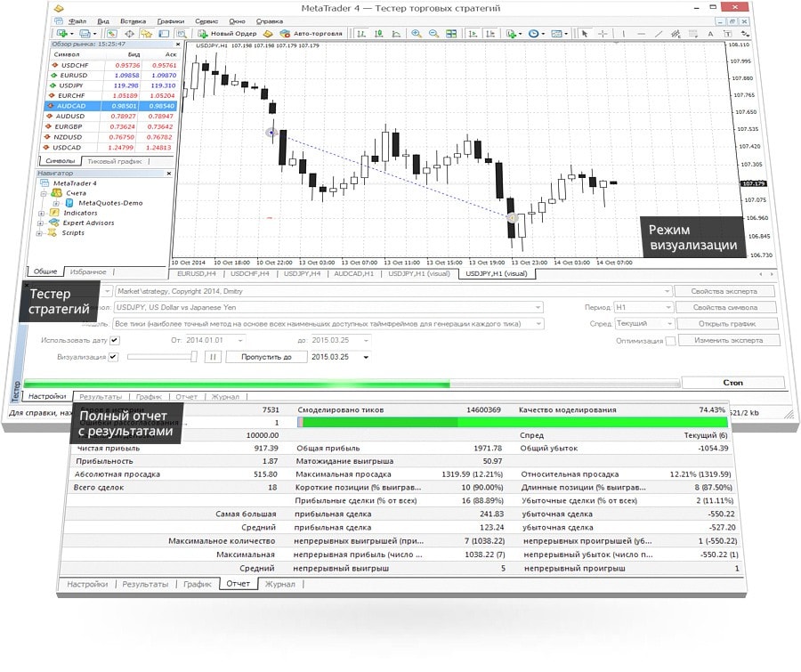Toggle the Использовать дату checkbox

113,340
